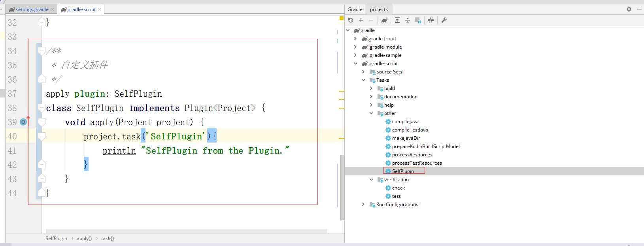Toggle task grouping in Gradle toolbar
Viewport: 644px width, 246px height.
418,20
